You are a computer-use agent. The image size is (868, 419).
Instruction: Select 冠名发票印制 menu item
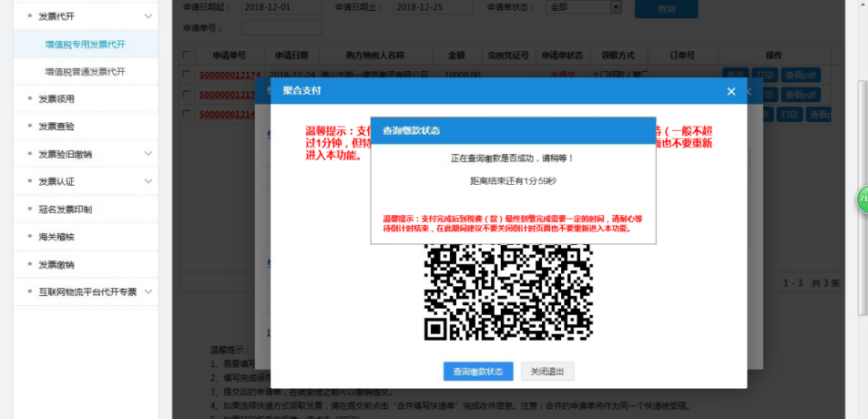point(65,209)
